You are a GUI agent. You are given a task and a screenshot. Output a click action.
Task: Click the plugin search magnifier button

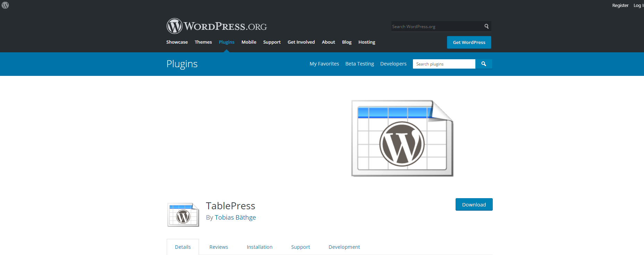(x=484, y=64)
